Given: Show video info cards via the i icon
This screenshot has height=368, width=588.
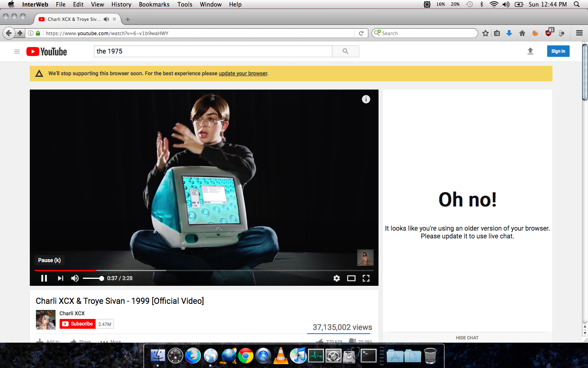Looking at the screenshot, I should 366,99.
